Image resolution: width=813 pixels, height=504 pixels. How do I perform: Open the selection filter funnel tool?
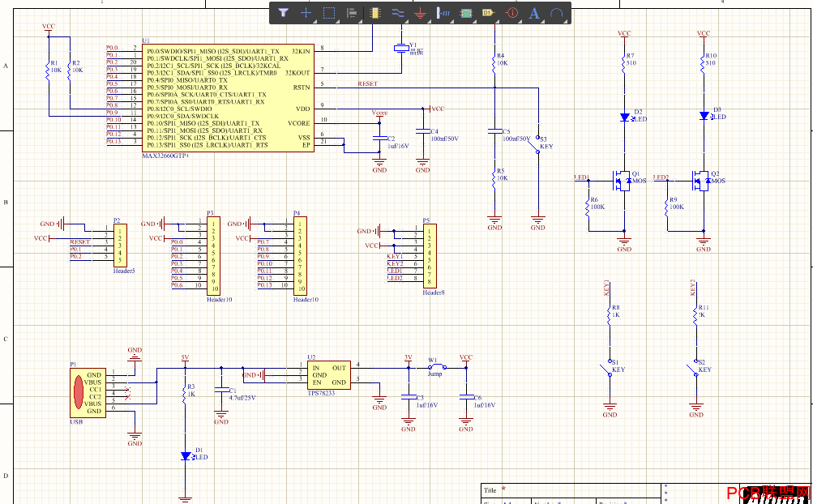[283, 13]
